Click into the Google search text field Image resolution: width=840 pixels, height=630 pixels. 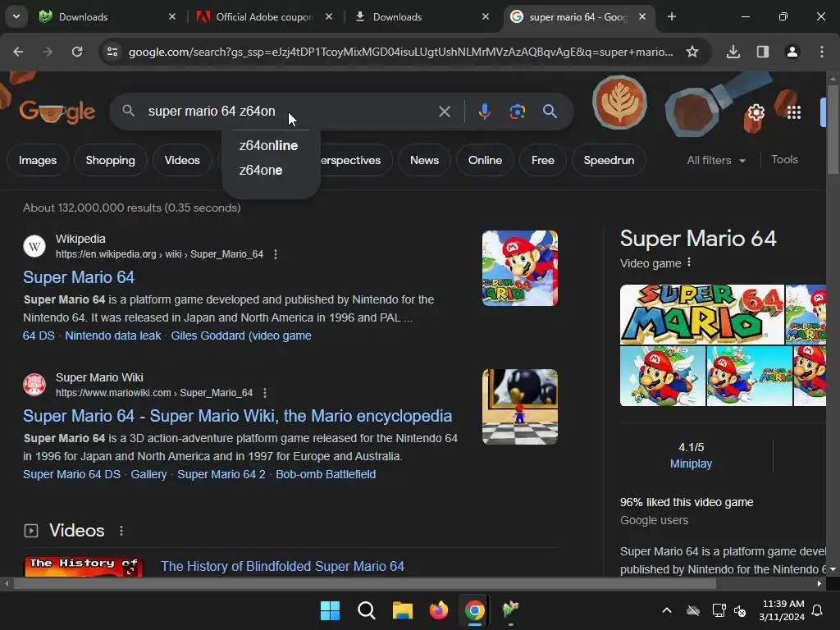point(290,112)
